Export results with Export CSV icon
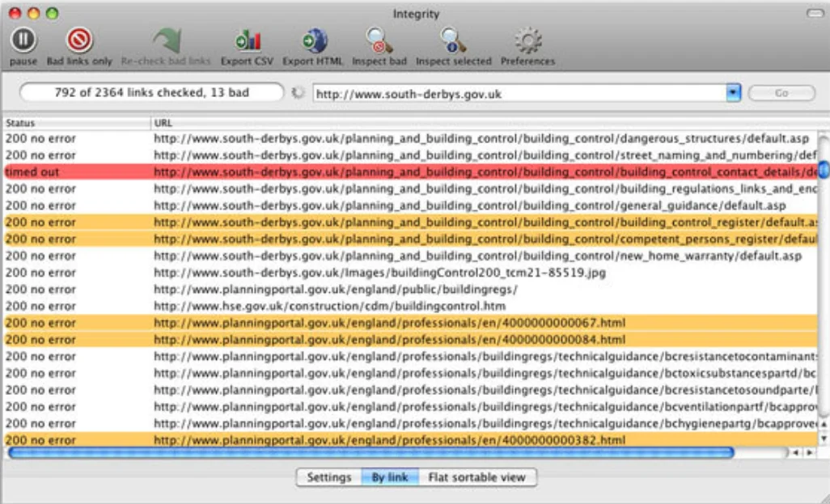The image size is (830, 504). (x=247, y=40)
